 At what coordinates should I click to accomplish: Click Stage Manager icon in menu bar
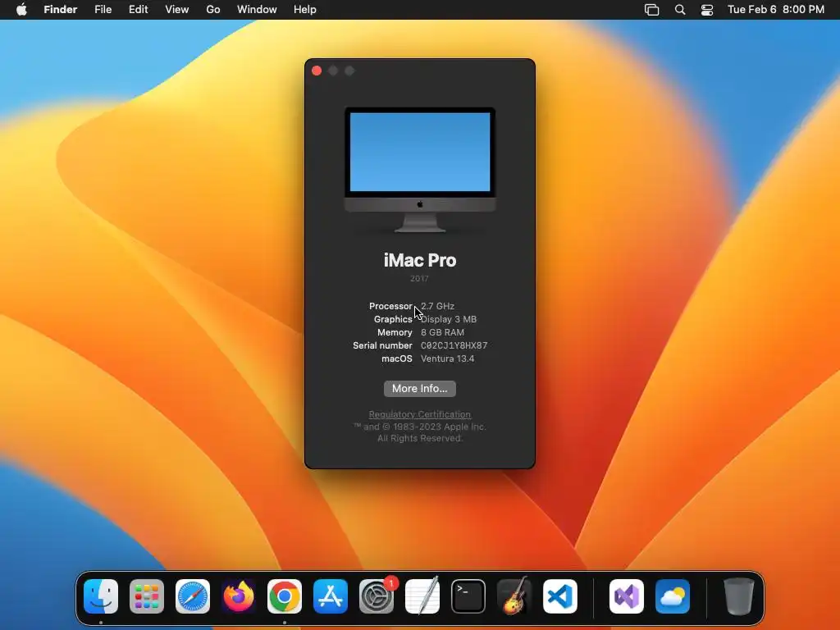pyautogui.click(x=651, y=10)
